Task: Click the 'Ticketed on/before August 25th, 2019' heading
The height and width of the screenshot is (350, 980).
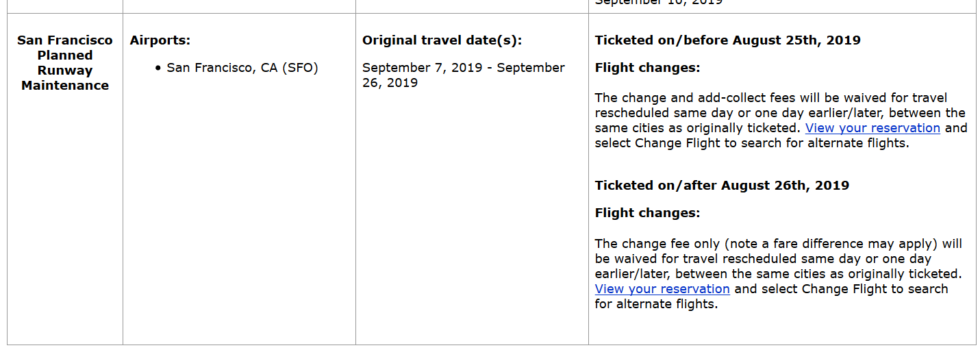Action: (x=727, y=40)
